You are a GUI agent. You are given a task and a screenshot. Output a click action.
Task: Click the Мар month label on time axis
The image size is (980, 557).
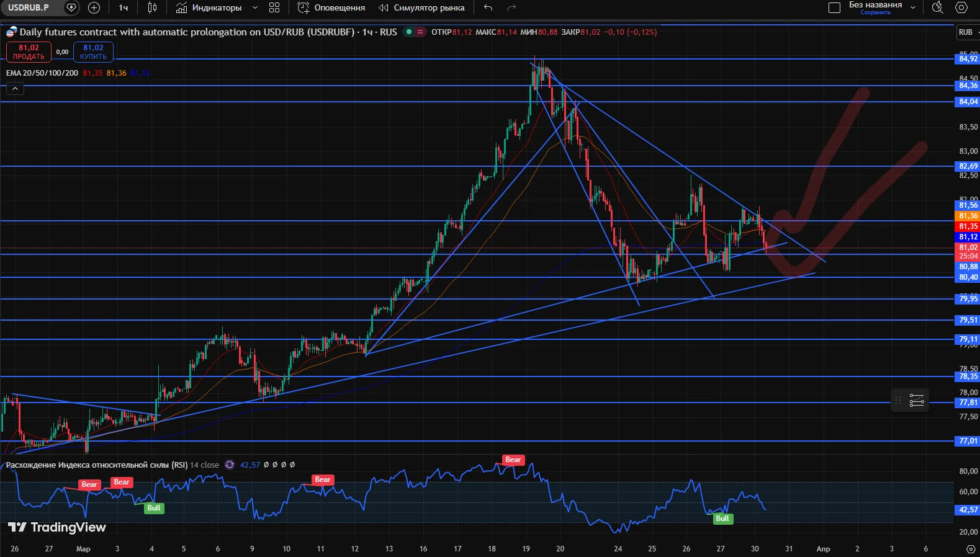(83, 549)
